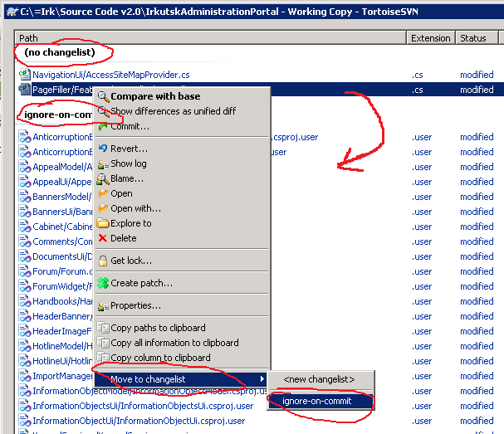
Task: Click the Revert arrow icon
Action: [x=103, y=148]
